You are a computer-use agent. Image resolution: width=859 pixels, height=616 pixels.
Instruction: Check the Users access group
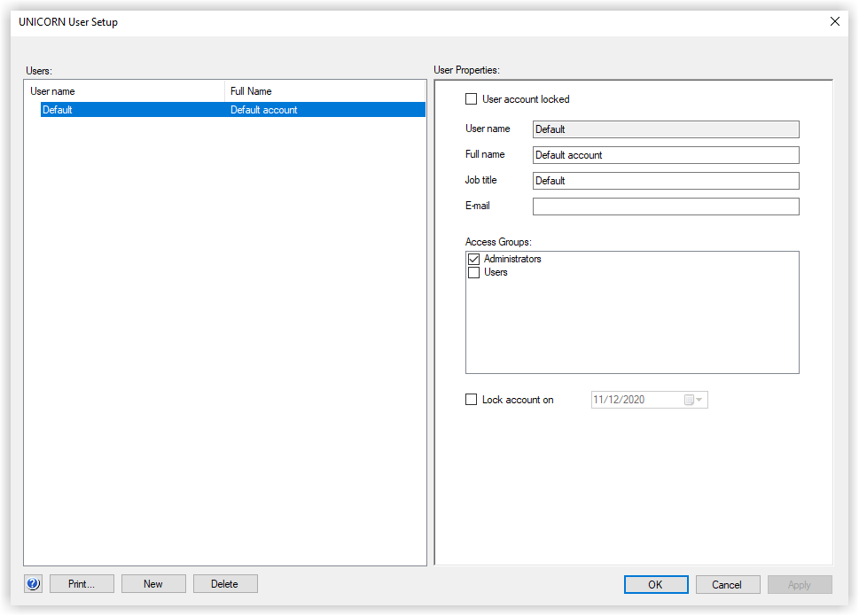(474, 272)
